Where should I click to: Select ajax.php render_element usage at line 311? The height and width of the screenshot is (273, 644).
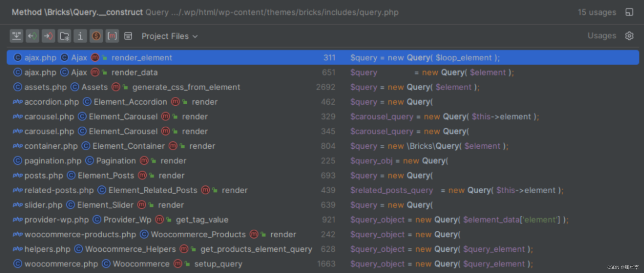tap(323, 58)
